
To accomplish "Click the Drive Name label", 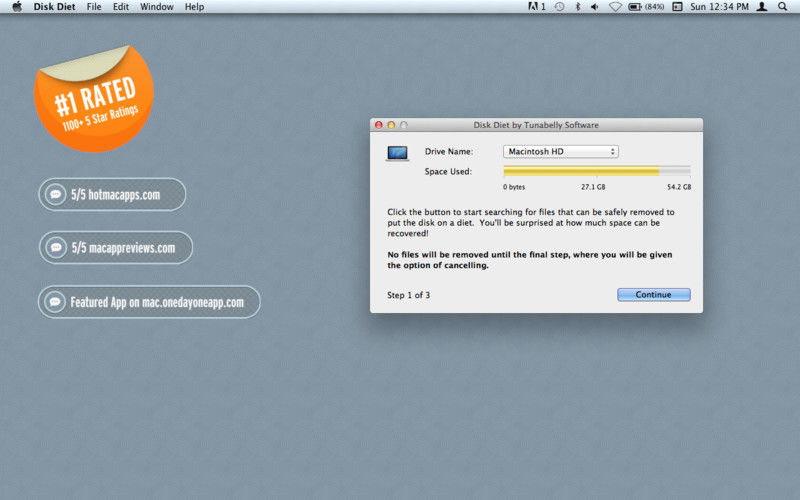I will tap(449, 152).
